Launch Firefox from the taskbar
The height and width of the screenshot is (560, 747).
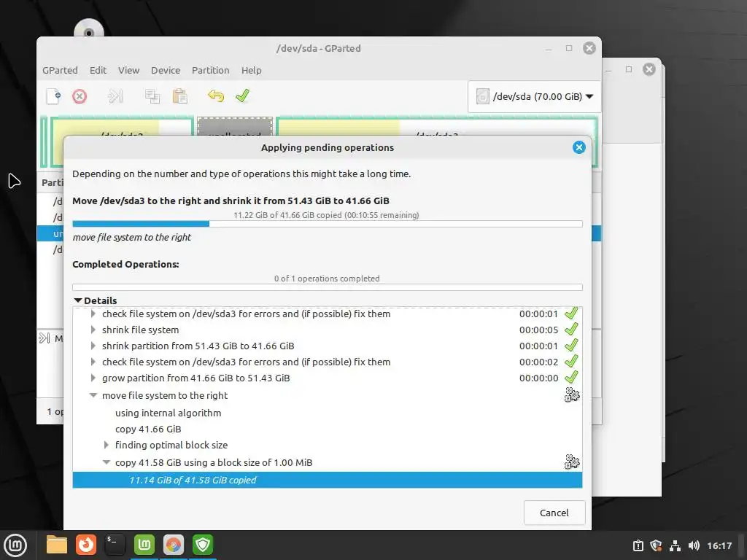pos(86,545)
